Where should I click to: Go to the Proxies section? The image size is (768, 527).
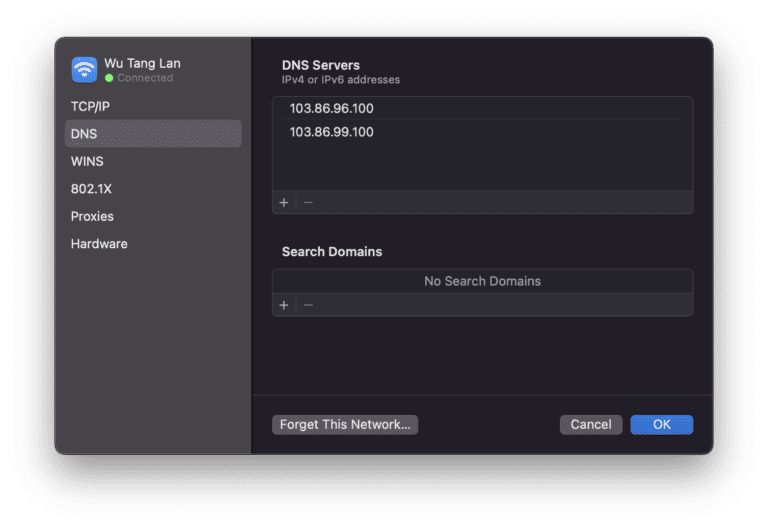point(92,216)
